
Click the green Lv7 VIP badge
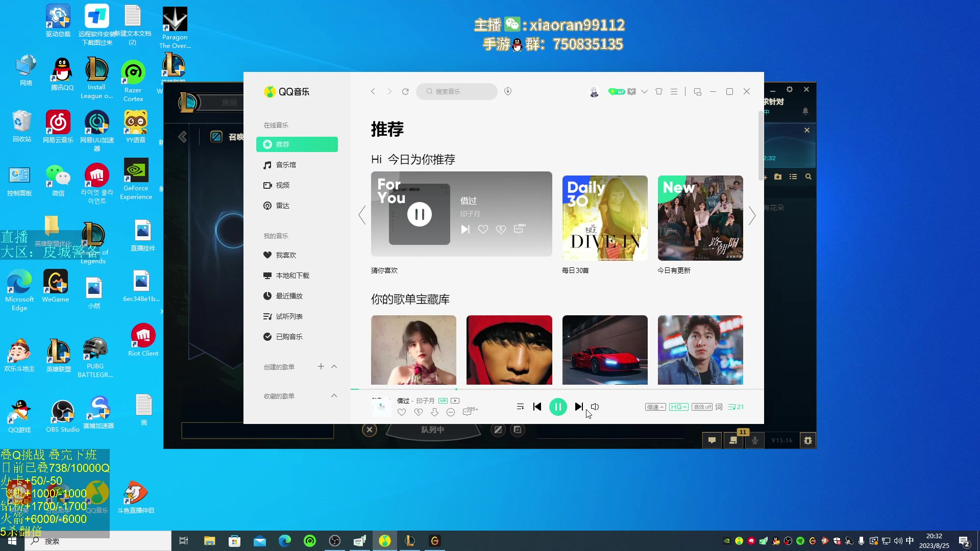(x=617, y=92)
